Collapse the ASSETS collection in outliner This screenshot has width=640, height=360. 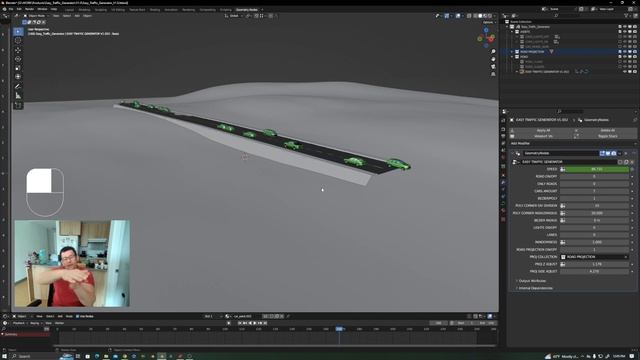pyautogui.click(x=512, y=31)
